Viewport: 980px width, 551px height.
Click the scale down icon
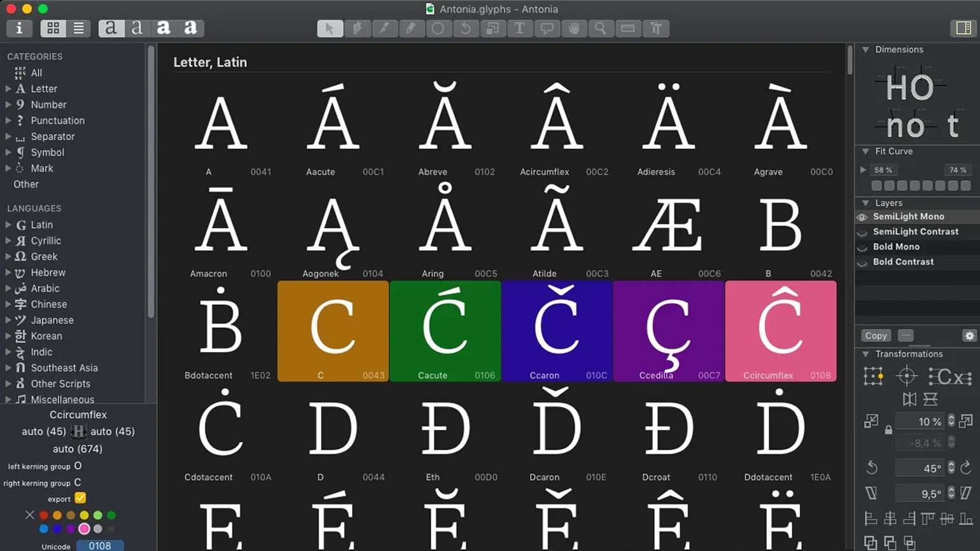click(871, 421)
